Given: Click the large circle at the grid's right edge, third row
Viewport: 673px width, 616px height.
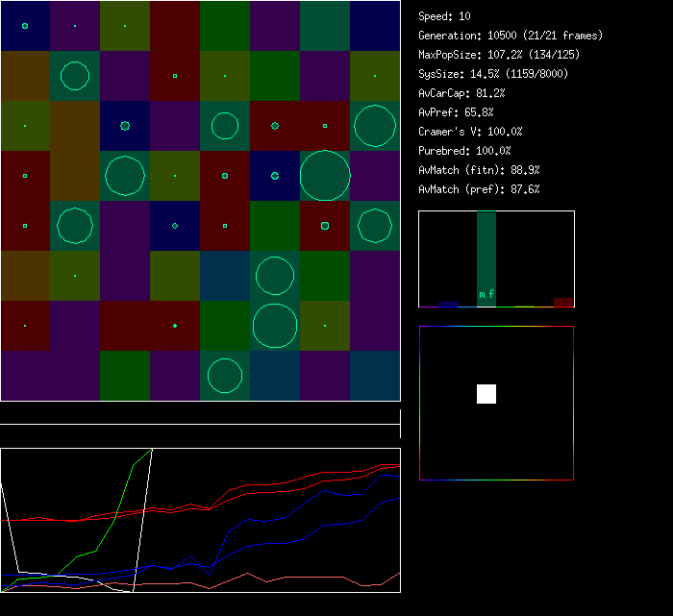Looking at the screenshot, I should 375,126.
